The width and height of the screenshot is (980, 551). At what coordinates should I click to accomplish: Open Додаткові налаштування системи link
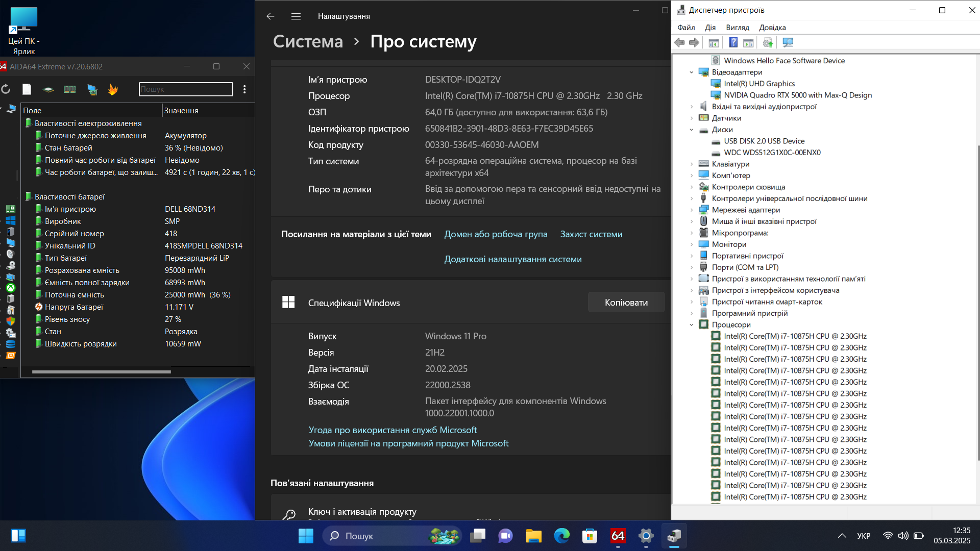(x=513, y=259)
